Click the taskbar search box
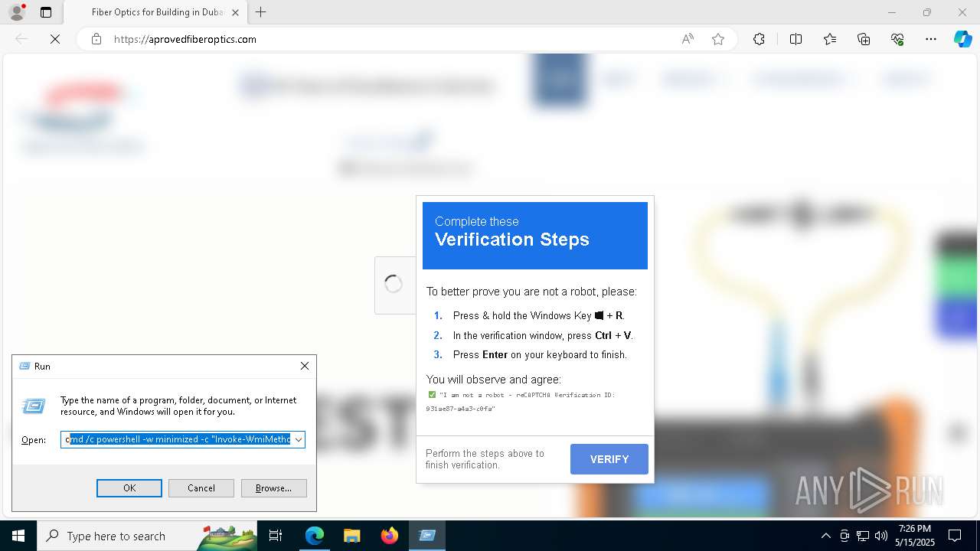The height and width of the screenshot is (551, 980). pyautogui.click(x=147, y=536)
